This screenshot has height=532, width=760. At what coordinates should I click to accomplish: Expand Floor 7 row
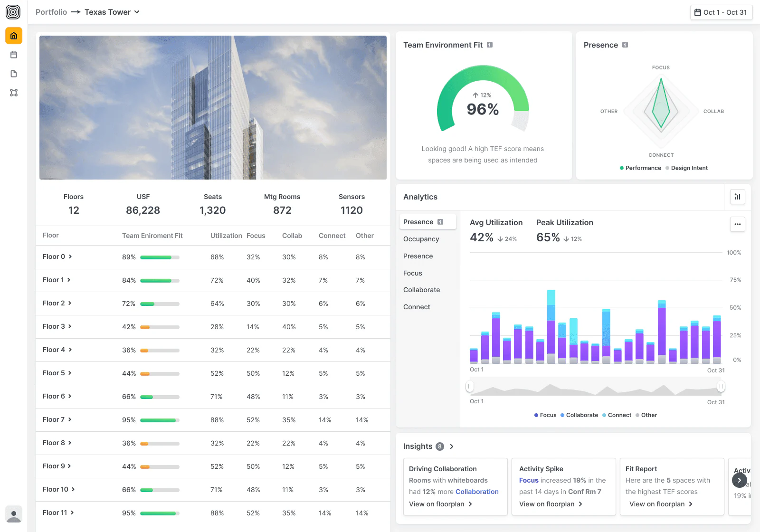57,419
